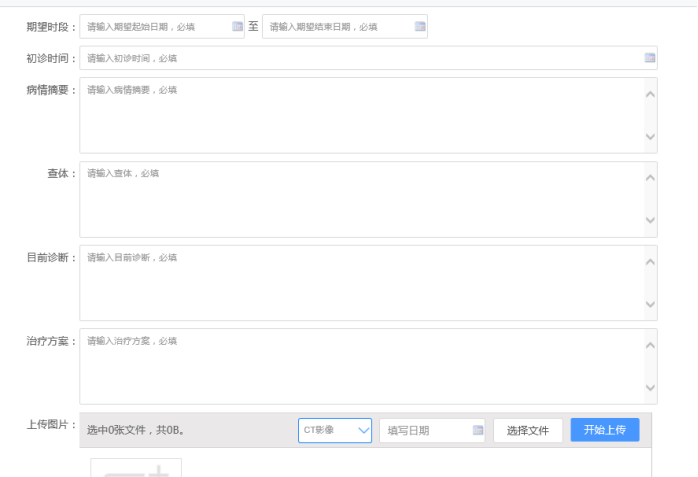The width and height of the screenshot is (698, 477).
Task: Open calendar icon for expected start date
Action: [237, 27]
